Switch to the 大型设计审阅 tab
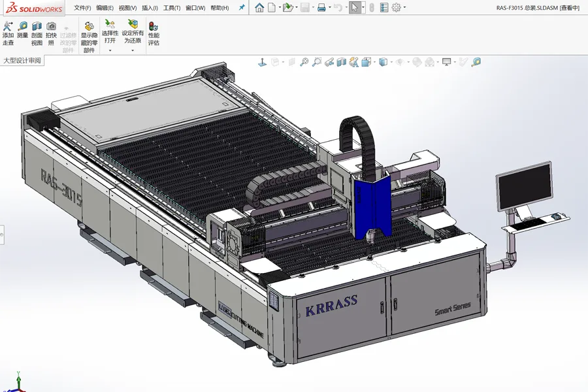This screenshot has height=392, width=588. pos(22,60)
